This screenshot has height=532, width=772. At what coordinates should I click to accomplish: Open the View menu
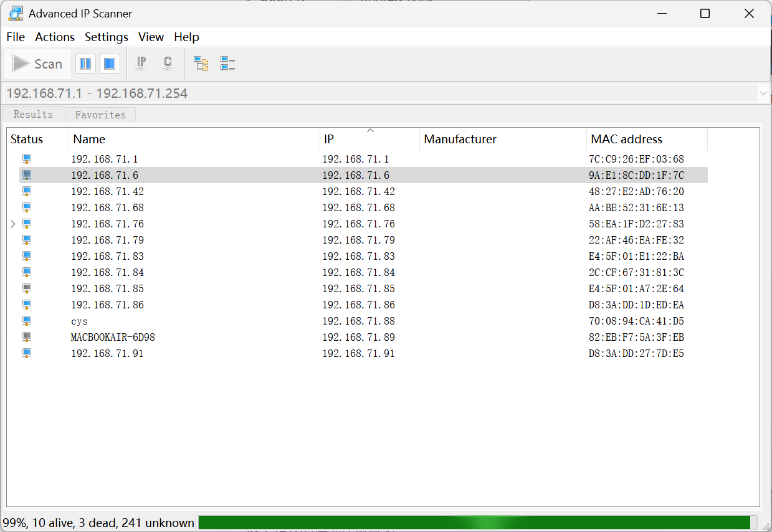(151, 37)
